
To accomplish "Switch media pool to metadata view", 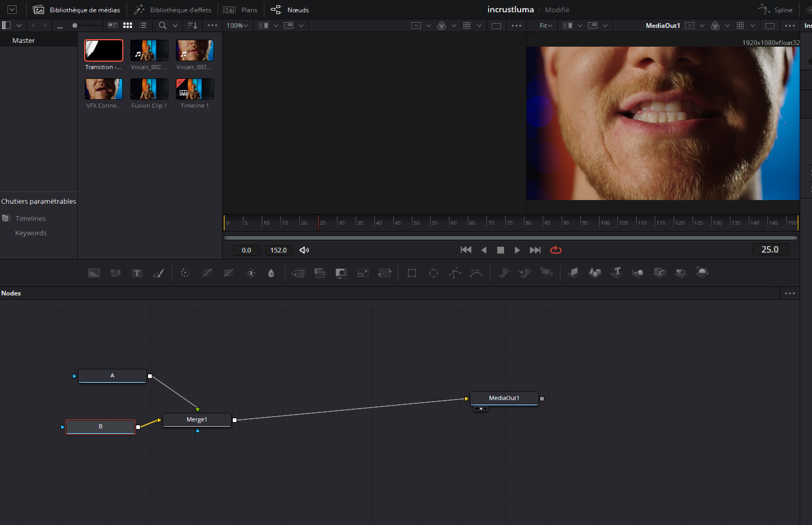I will 113,25.
